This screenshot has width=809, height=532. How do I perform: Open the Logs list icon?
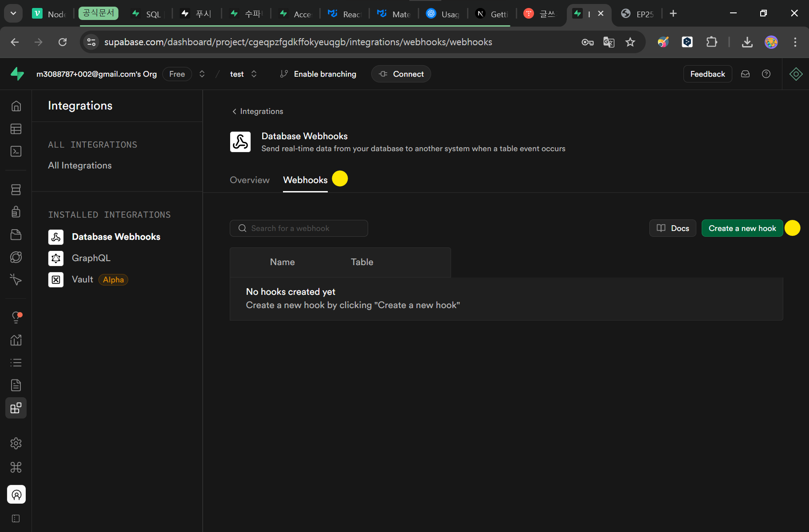coord(16,363)
